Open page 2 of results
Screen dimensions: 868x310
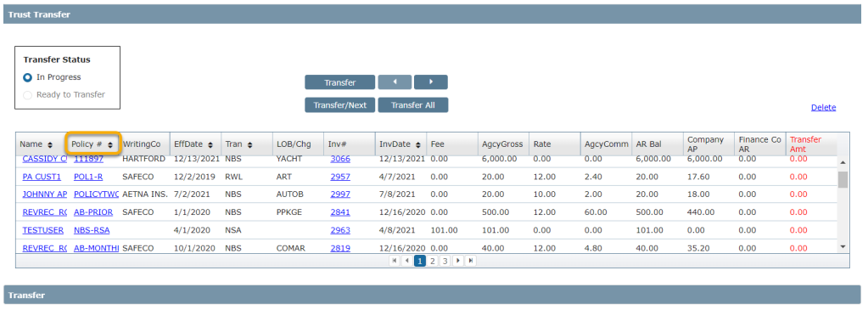[x=433, y=261]
